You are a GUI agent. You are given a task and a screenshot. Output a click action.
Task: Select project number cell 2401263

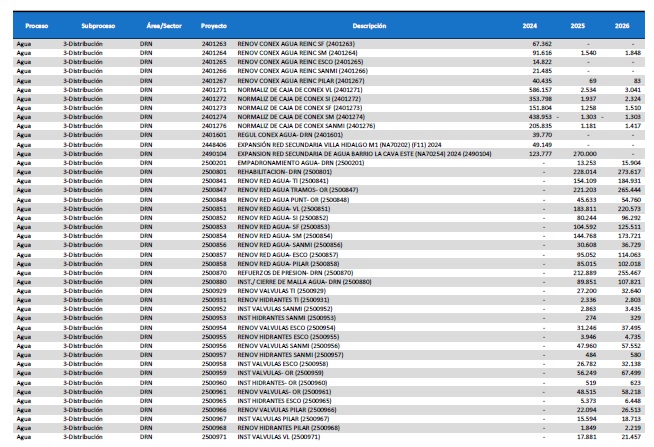click(214, 45)
